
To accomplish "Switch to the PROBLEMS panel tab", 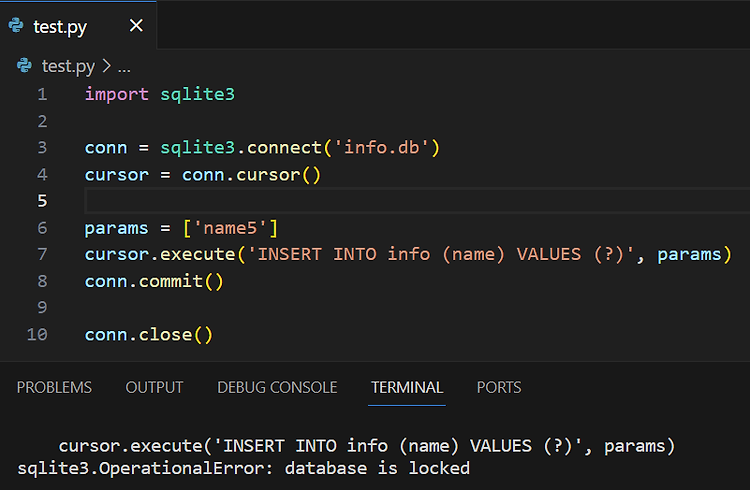I will coord(54,387).
